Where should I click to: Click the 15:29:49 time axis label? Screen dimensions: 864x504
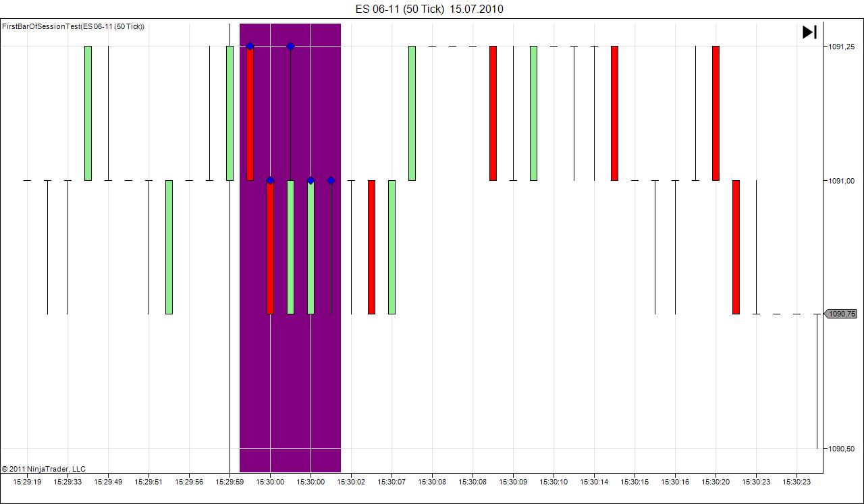click(x=108, y=482)
